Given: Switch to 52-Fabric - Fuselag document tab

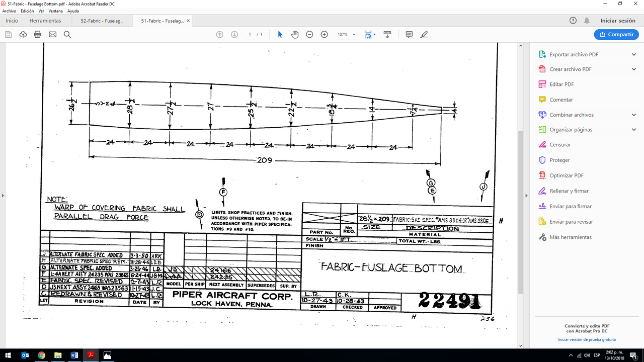Looking at the screenshot, I should (x=102, y=21).
